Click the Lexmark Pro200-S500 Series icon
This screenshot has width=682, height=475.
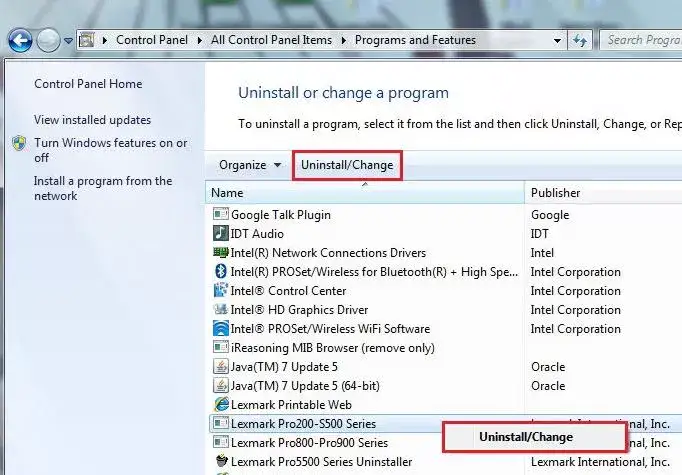click(221, 423)
